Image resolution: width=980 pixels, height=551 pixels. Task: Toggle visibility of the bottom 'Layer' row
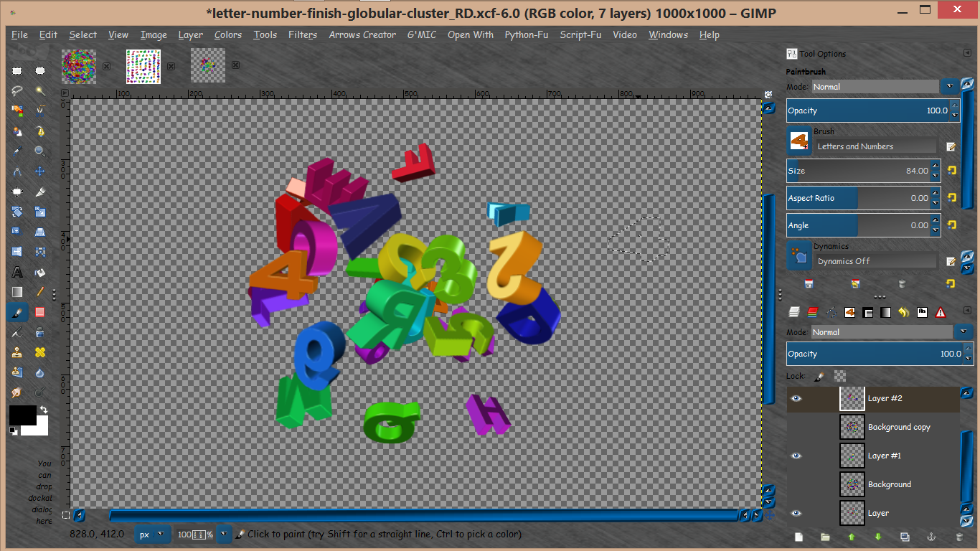[796, 513]
